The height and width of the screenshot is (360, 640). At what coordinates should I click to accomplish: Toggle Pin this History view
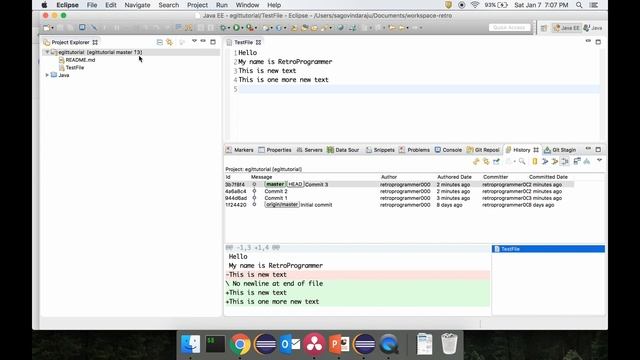coord(496,162)
